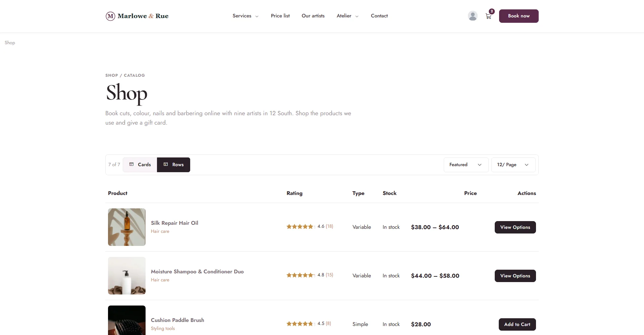Click the $28.00 price
Viewport: 644px width, 335px height.
(421, 324)
